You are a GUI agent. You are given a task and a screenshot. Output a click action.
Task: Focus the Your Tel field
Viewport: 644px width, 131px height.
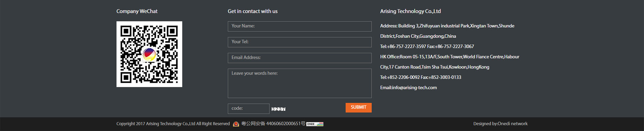coord(300,42)
